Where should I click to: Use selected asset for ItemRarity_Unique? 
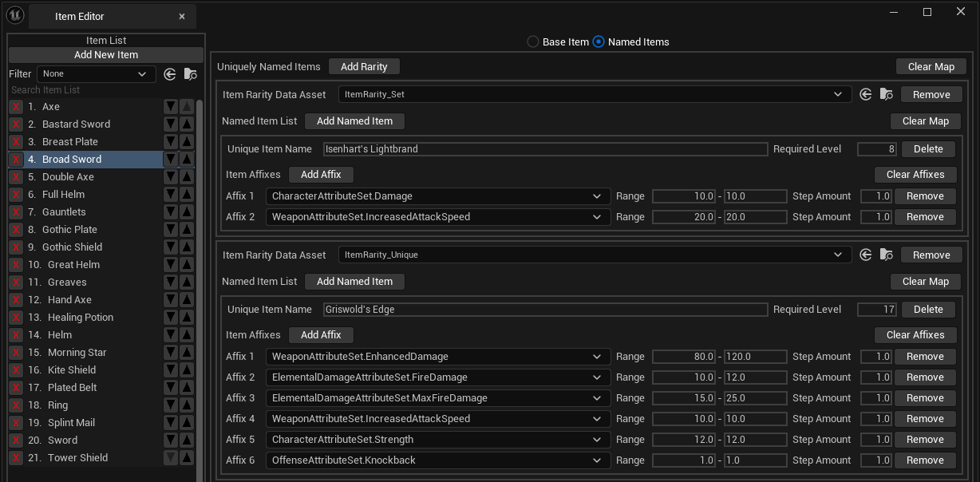(866, 255)
